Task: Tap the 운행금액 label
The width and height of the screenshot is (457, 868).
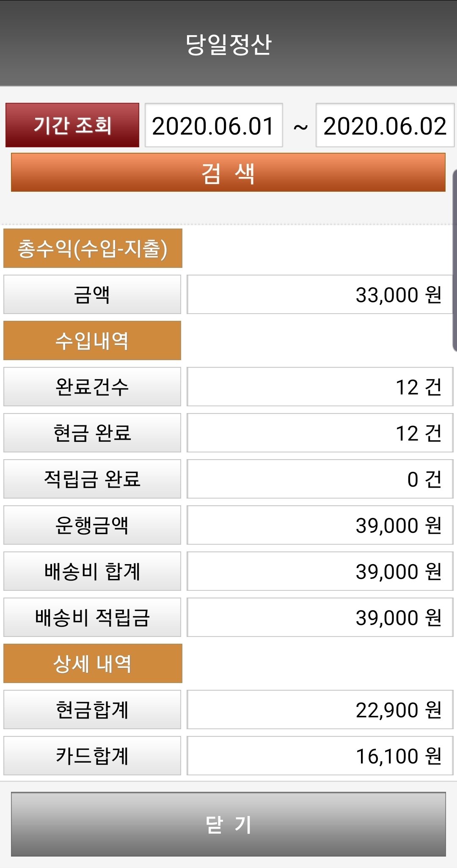Action: (x=92, y=525)
